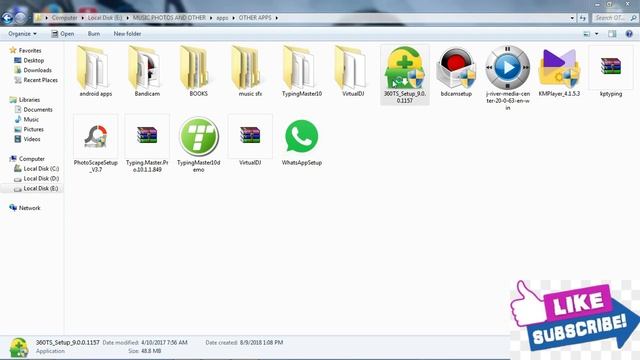Go to Local Disk (E:) breadcrumb
This screenshot has height=360, width=640.
[105, 18]
